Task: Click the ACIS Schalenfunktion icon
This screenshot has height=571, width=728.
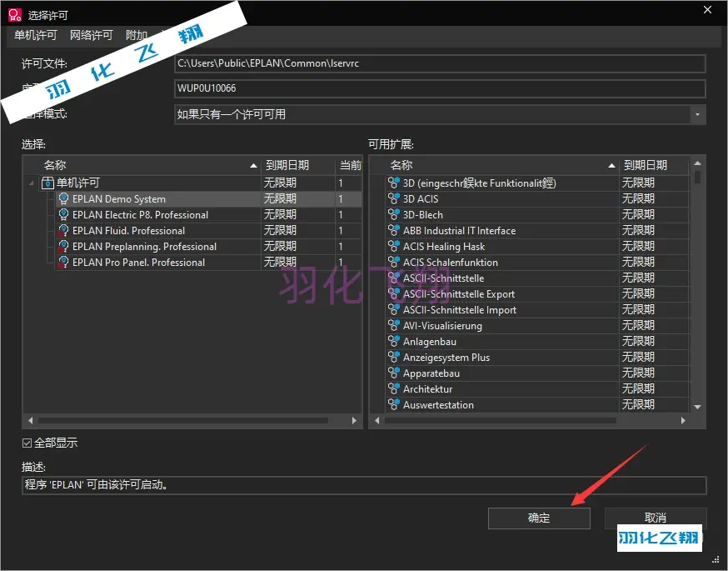Action: 394,262
